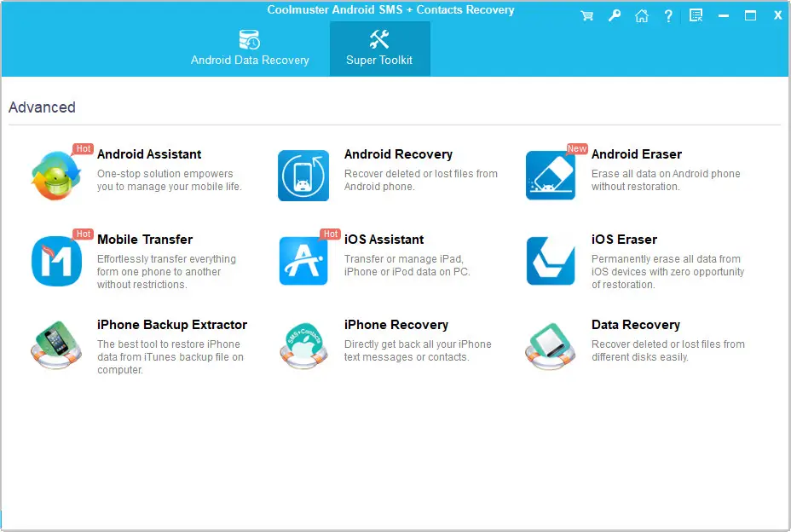Image resolution: width=791 pixels, height=532 pixels.
Task: Open the feedback list icon in title bar
Action: click(x=696, y=15)
